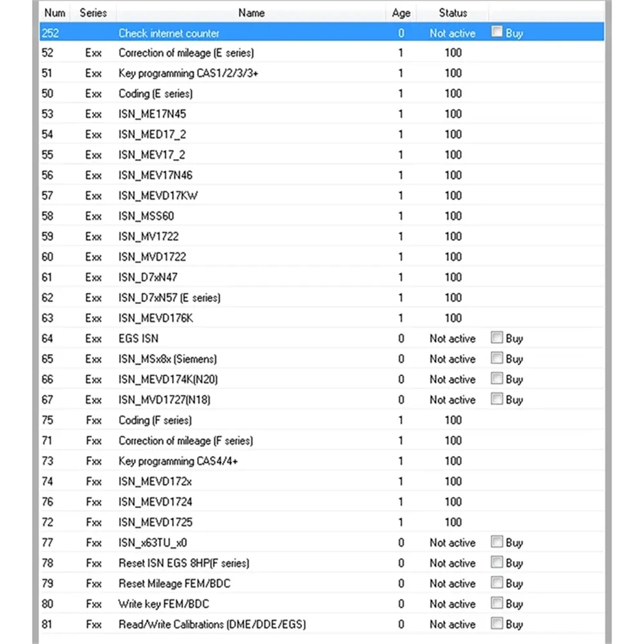Check the Buy box for Write key FEM/BDC

tap(497, 603)
